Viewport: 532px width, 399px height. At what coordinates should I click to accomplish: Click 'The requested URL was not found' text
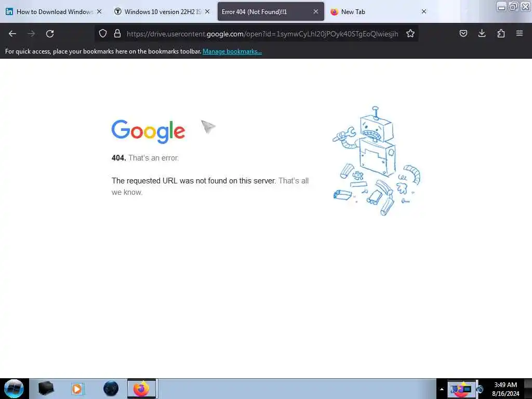(x=193, y=181)
